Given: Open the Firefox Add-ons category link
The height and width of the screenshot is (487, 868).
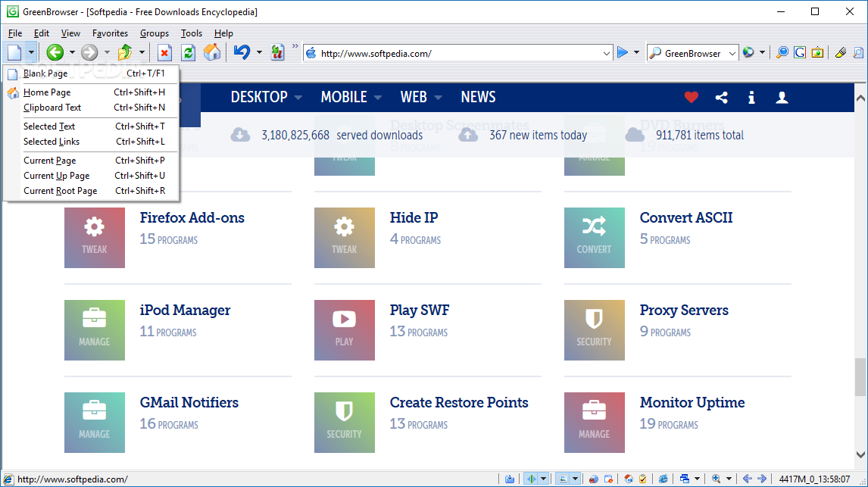Looking at the screenshot, I should pos(192,217).
